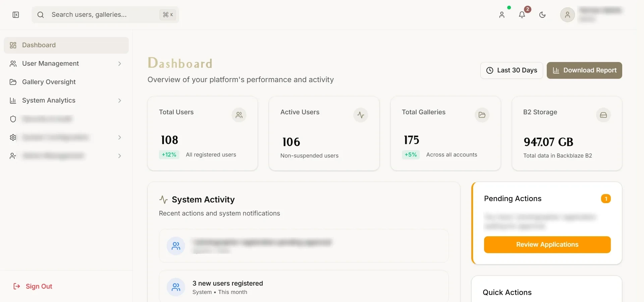Open the User Management menu item
The image size is (644, 302).
click(x=66, y=64)
